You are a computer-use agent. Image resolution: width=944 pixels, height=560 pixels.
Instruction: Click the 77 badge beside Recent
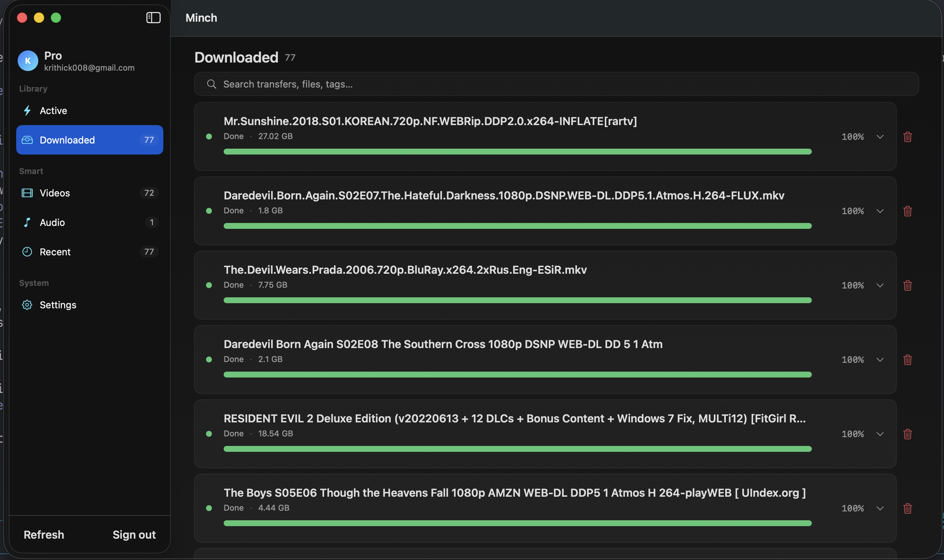point(149,252)
